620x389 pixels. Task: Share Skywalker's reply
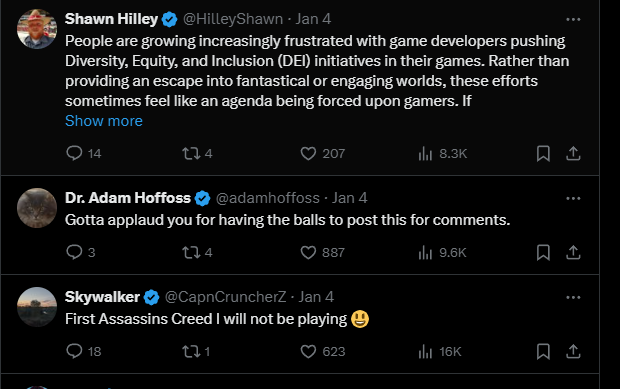573,351
